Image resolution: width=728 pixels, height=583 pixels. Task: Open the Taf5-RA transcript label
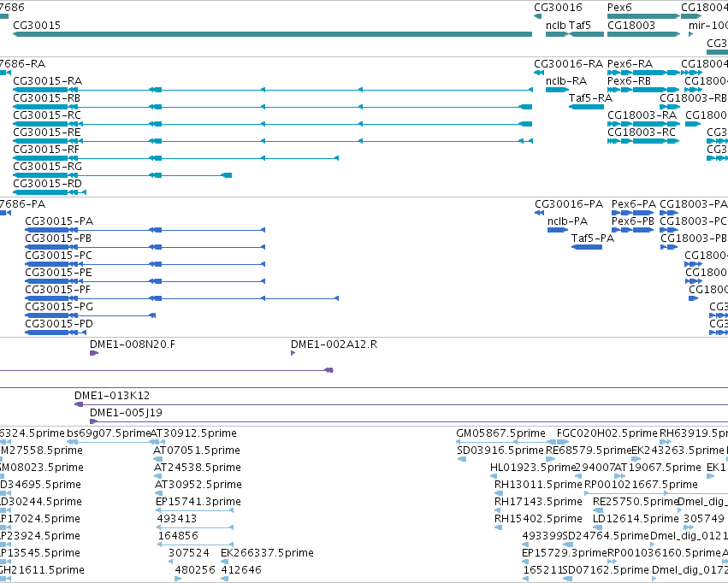(x=590, y=98)
